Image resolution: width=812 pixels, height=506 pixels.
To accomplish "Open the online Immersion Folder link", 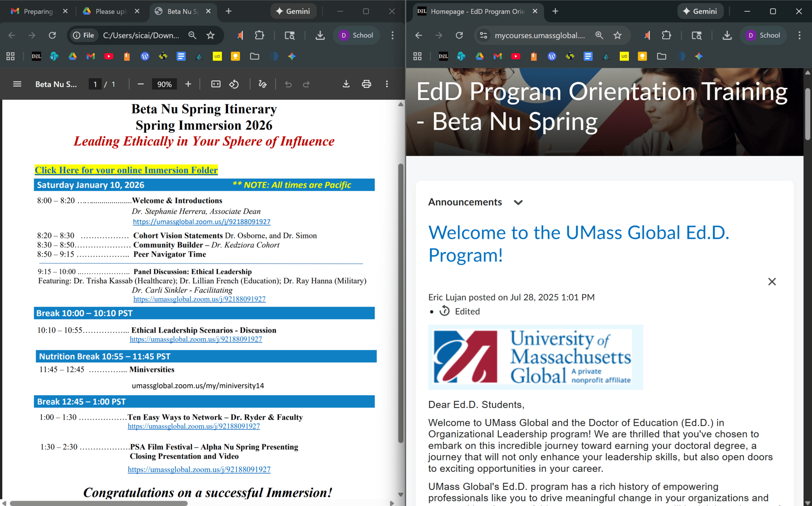I will pos(126,170).
